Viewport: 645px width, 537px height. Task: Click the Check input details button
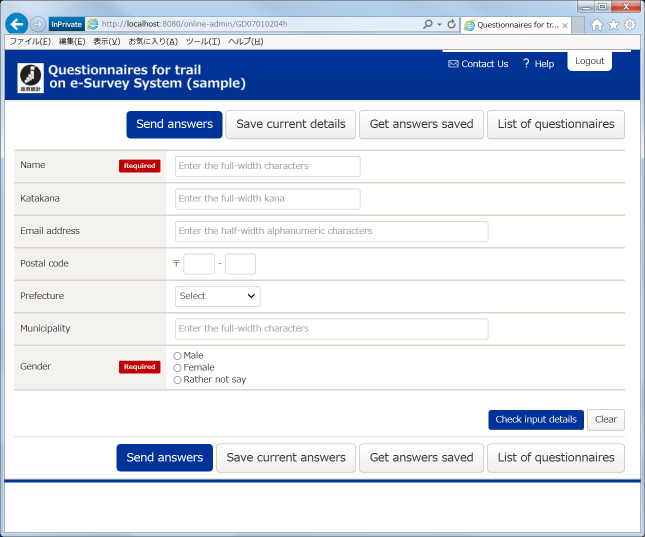click(x=535, y=420)
